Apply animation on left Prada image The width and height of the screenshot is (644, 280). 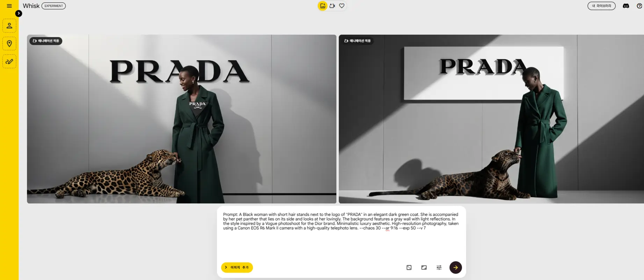(46, 41)
